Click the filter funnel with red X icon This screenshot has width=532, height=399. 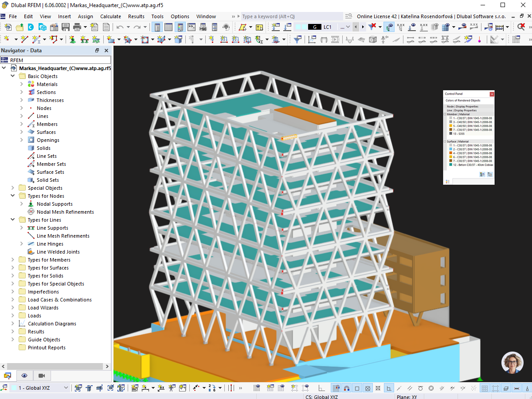[x=372, y=27]
